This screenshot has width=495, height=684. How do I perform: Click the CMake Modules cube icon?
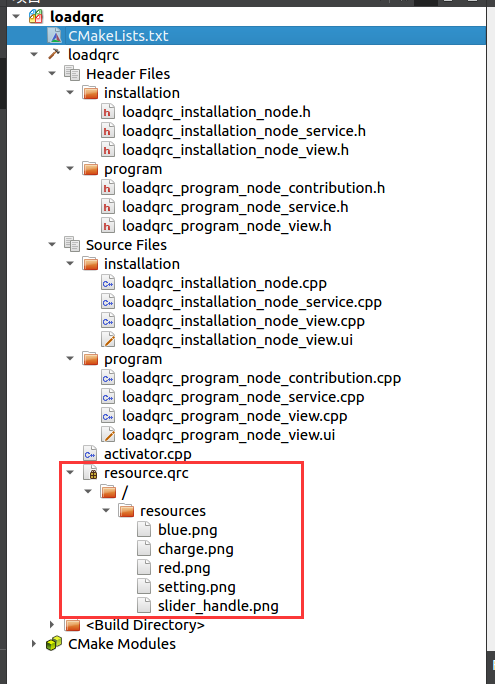54,644
